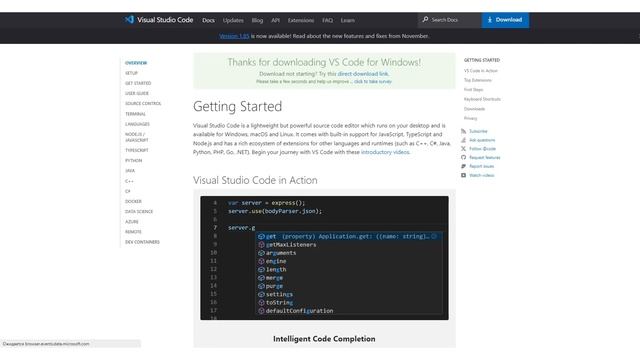Expand Languages section in sidebar
The height and width of the screenshot is (360, 640).
point(137,124)
